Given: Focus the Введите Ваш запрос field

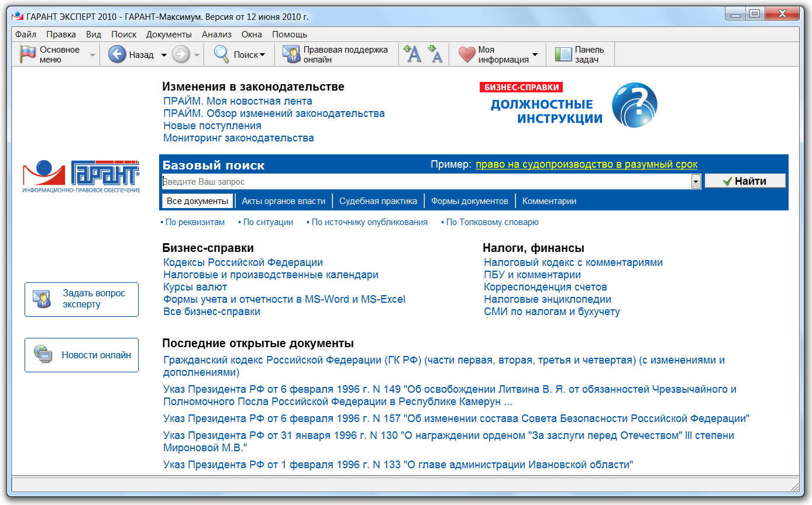Looking at the screenshot, I should (426, 182).
